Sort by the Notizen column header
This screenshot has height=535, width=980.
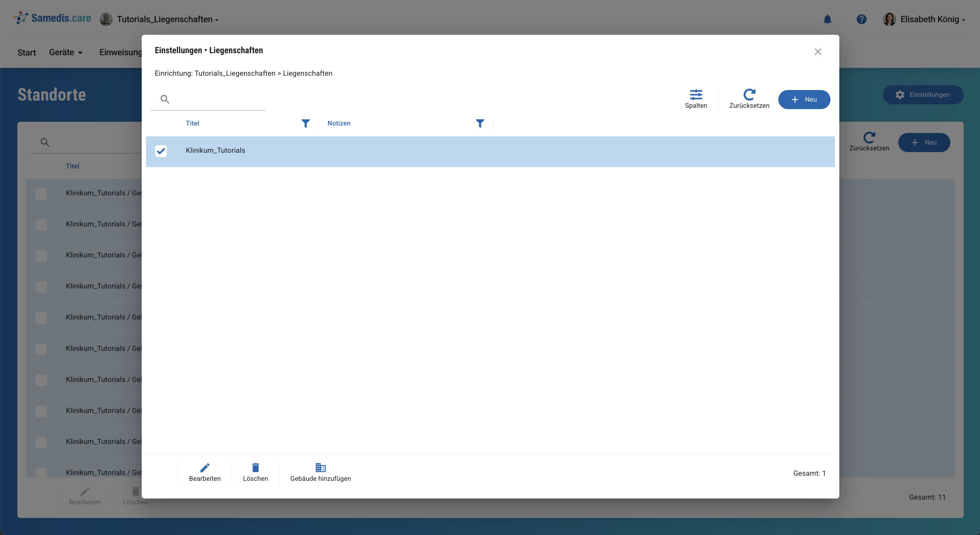[x=339, y=123]
